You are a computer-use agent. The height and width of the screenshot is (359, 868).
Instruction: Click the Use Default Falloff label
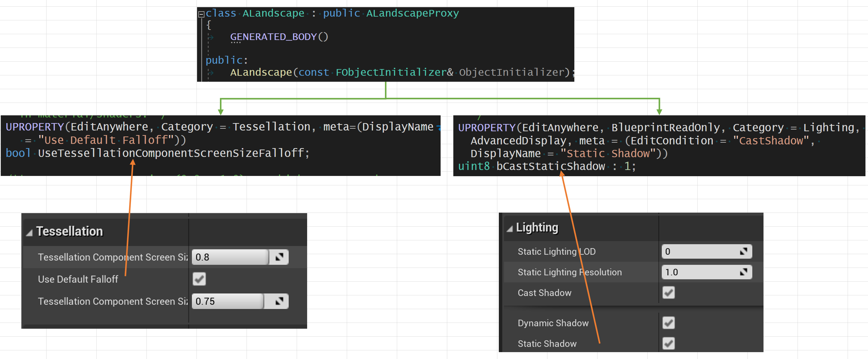[x=78, y=279]
